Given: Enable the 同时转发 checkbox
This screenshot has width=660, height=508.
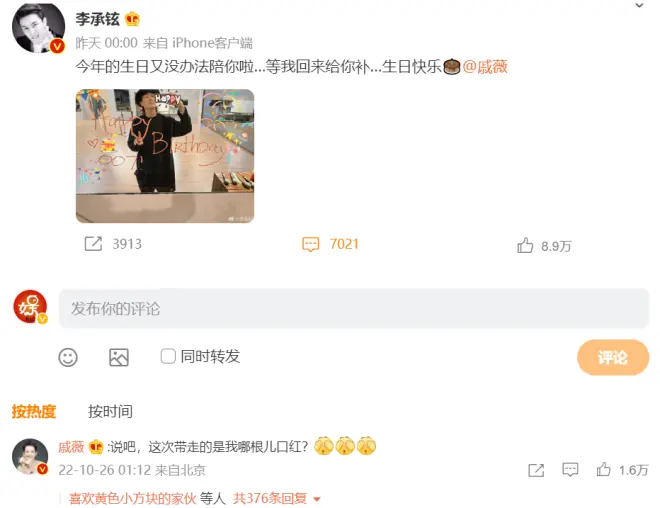Looking at the screenshot, I should click(x=168, y=356).
